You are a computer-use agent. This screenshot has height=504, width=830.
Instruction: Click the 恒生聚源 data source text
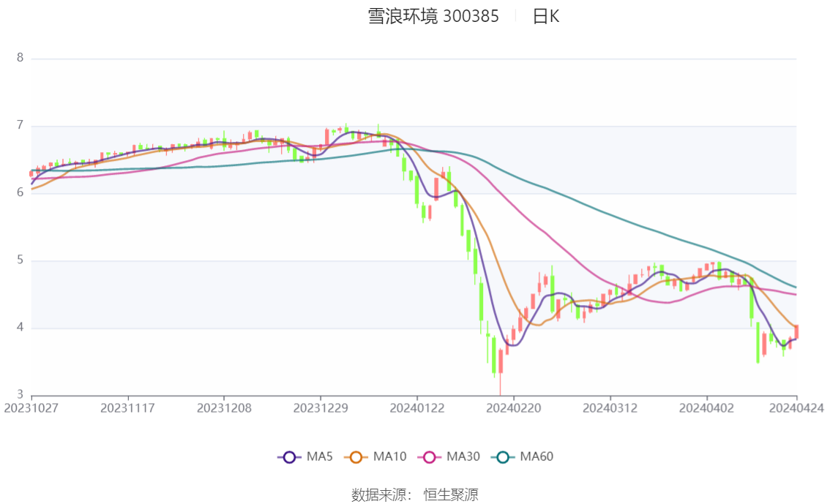(x=451, y=495)
